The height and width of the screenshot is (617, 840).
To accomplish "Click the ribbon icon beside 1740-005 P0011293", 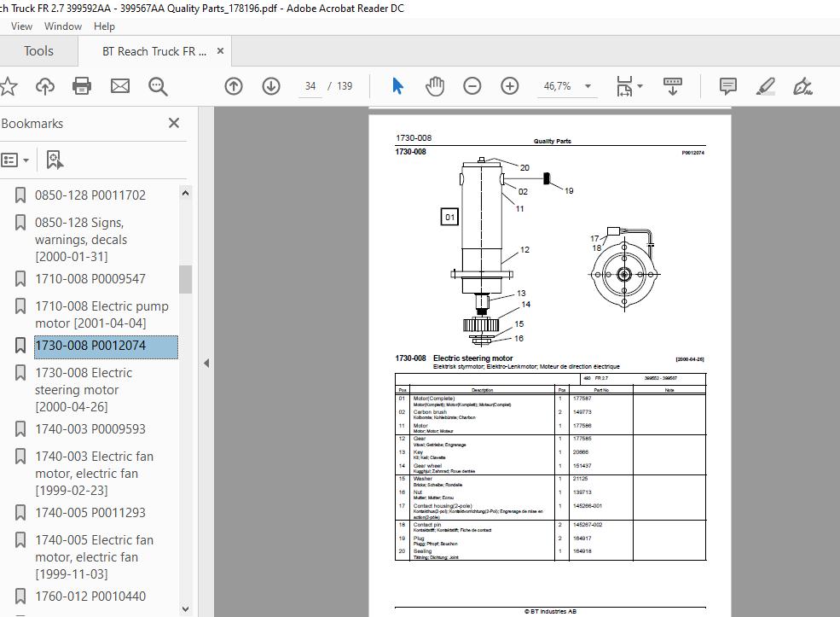I will click(20, 513).
